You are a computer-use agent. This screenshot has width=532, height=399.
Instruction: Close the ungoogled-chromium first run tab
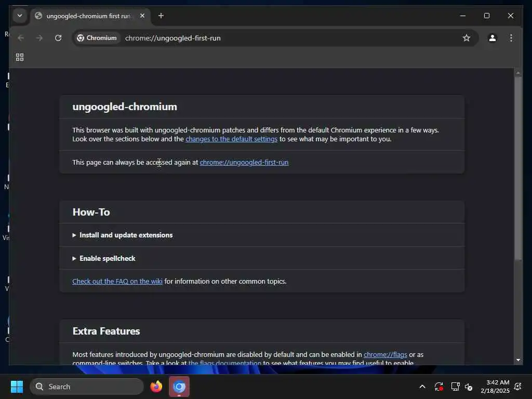142,16
